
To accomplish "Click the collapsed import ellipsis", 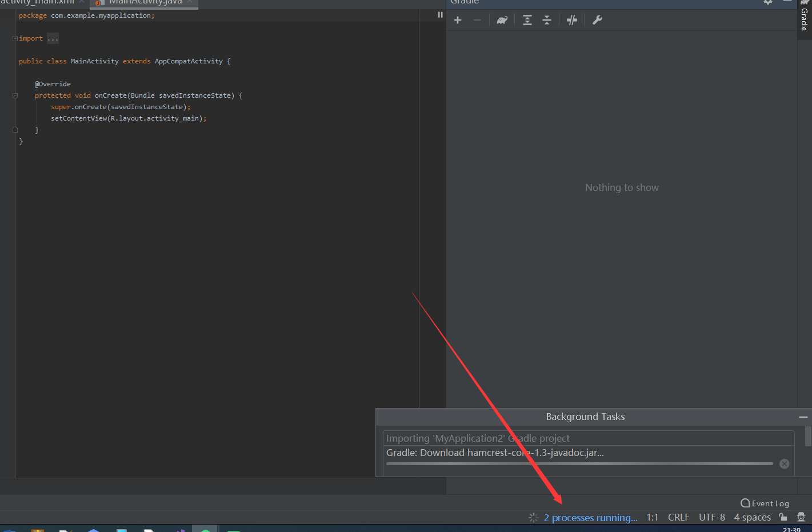I will pos(53,38).
